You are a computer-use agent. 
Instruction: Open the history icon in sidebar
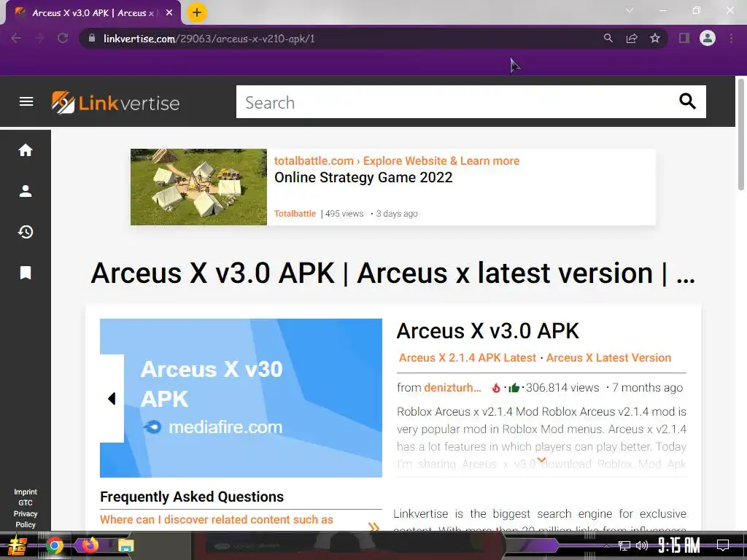(x=26, y=232)
